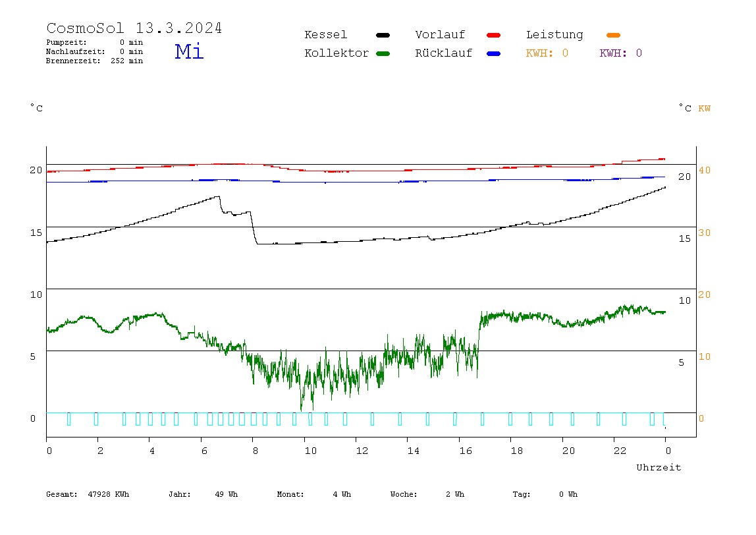The width and height of the screenshot is (756, 535).
Task: Click the "Leistung" legend label
Action: click(x=554, y=35)
